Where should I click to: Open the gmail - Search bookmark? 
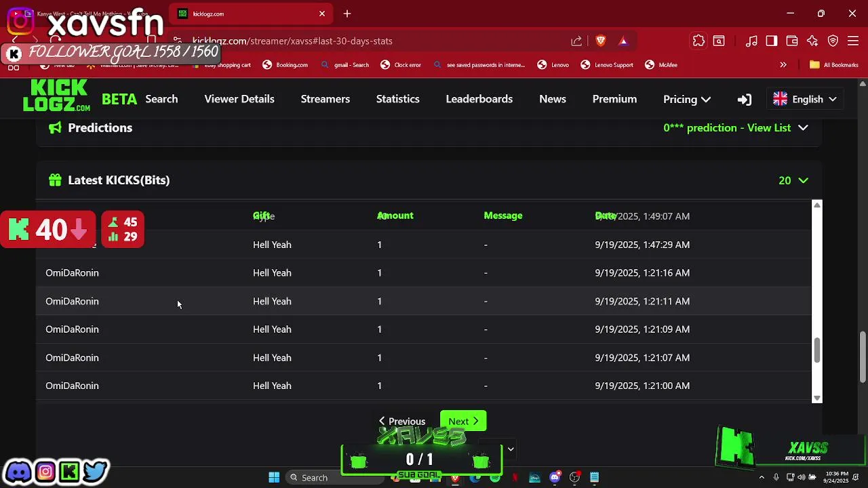(344, 65)
